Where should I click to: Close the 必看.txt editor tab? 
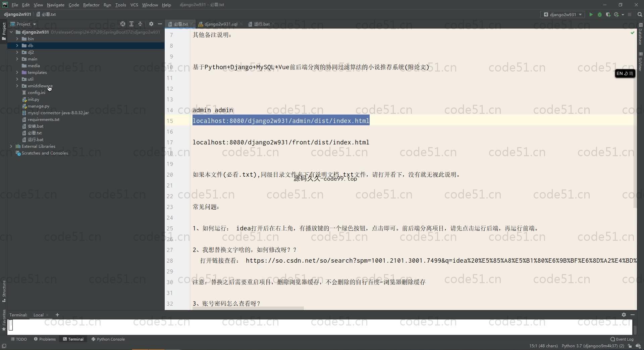[x=192, y=24]
